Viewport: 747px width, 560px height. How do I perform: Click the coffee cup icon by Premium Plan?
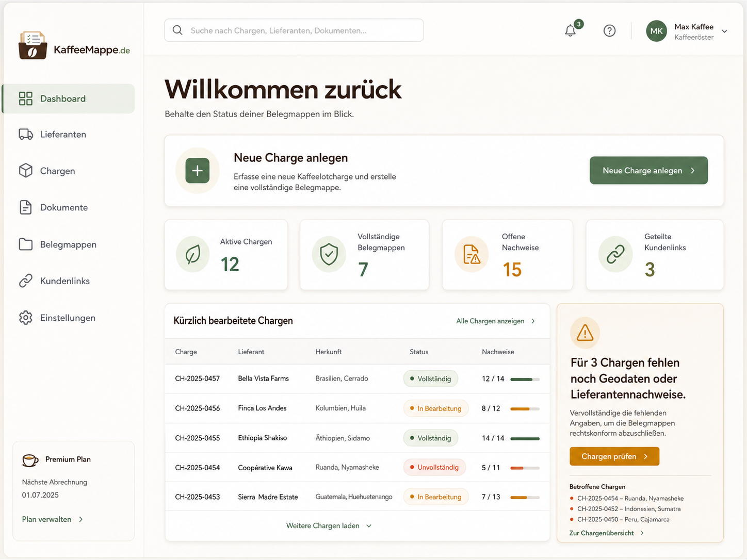(x=30, y=460)
